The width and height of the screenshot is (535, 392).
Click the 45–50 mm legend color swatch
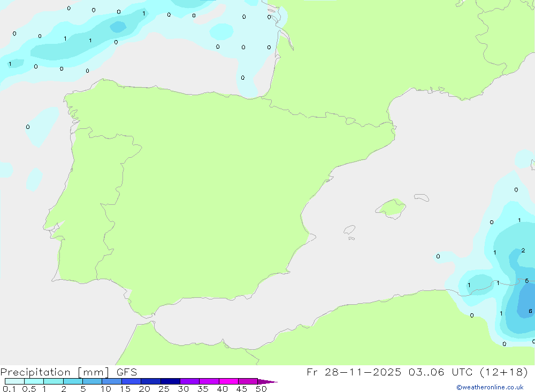click(248, 381)
